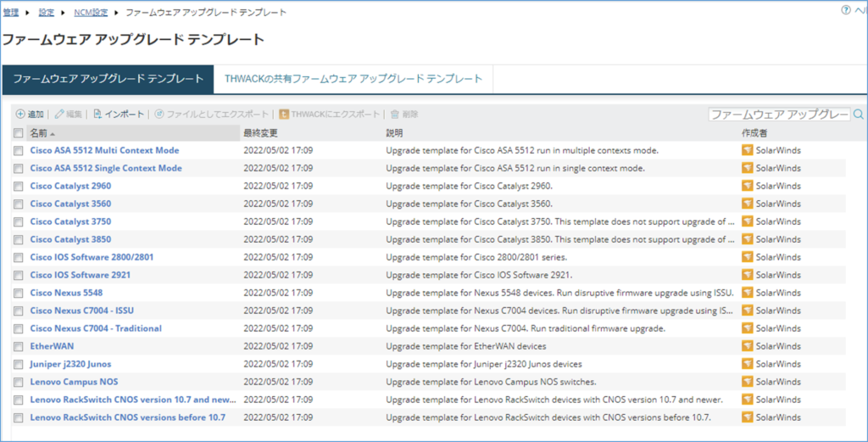Image resolution: width=868 pixels, height=442 pixels.
Task: Sort by the 名前 column header
Action: tap(133, 133)
